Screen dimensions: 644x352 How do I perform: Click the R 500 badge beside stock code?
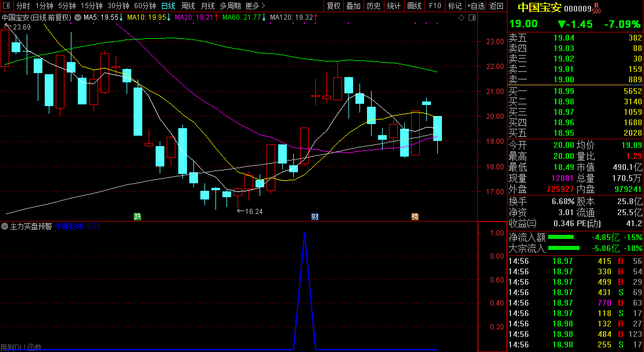point(596,9)
